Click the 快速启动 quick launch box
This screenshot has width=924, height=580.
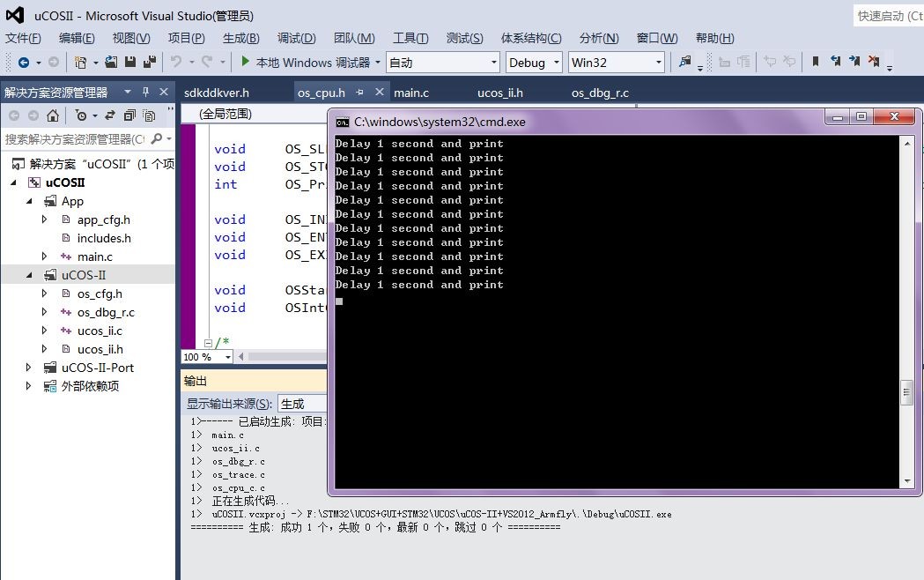tap(889, 16)
